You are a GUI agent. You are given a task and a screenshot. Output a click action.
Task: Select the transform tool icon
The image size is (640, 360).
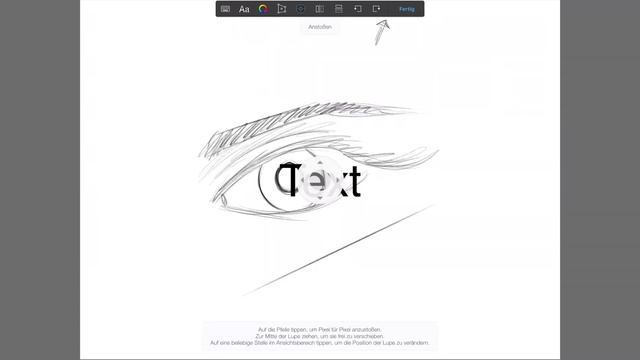click(282, 9)
